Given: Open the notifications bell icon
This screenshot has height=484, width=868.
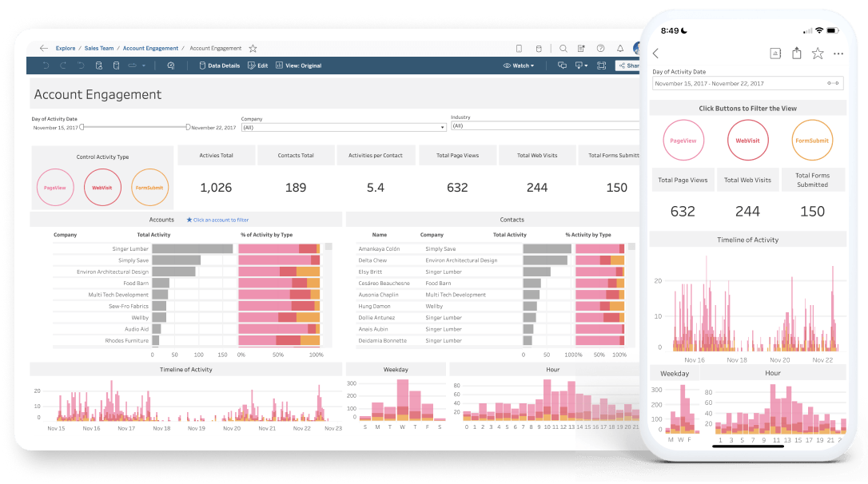Looking at the screenshot, I should coord(620,49).
